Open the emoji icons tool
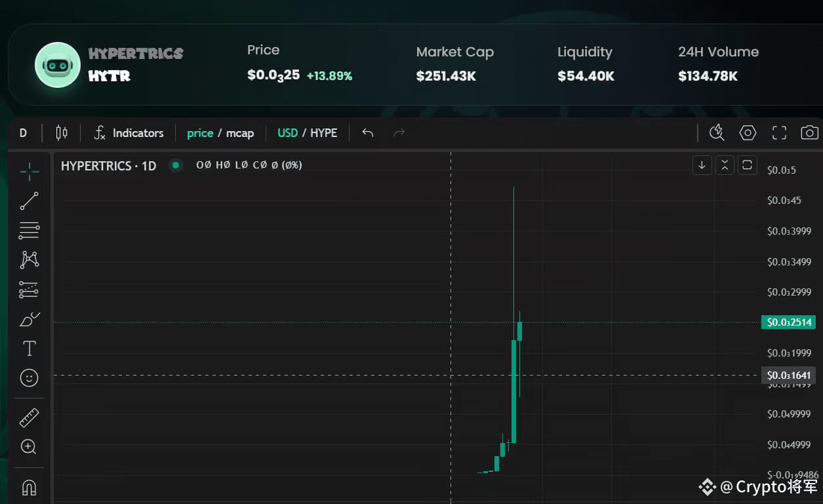The height and width of the screenshot is (504, 823). [x=29, y=378]
